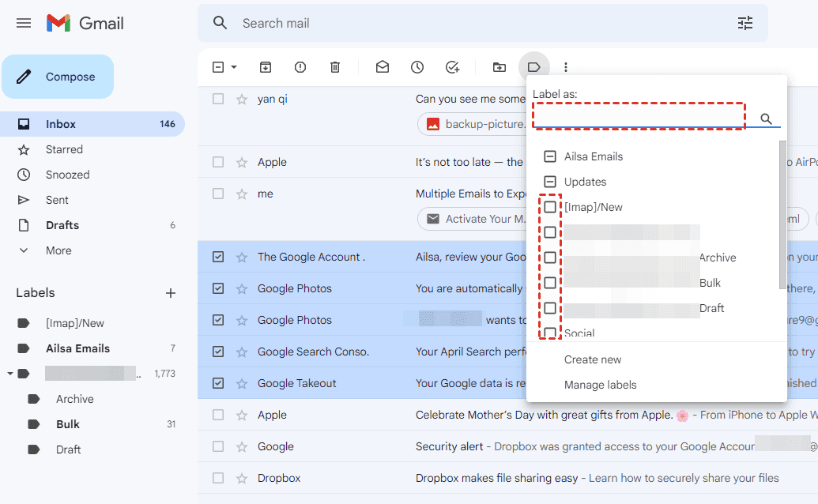Viewport: 818px width, 504px height.
Task: Open the select-all dropdown arrow
Action: tap(234, 67)
